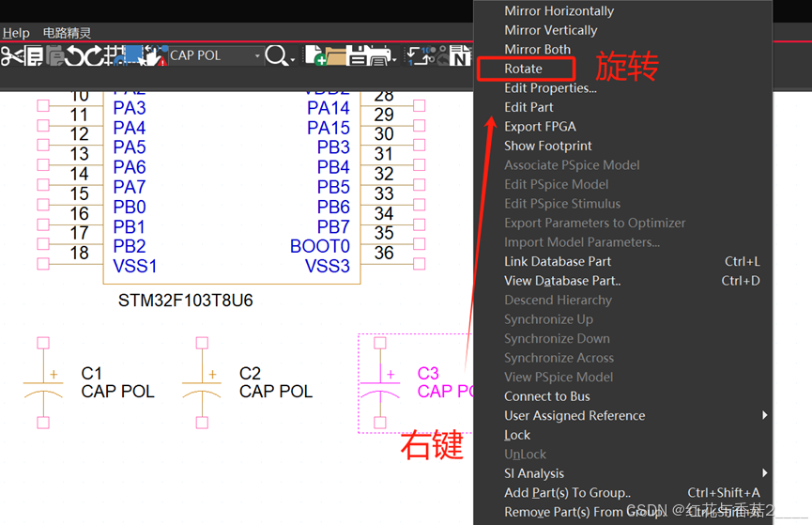Click the grayed Paste icon
Image resolution: width=812 pixels, height=525 pixels.
(x=54, y=55)
